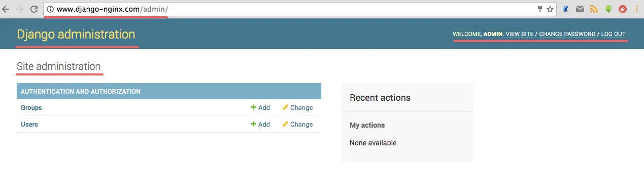
Task: Open the Django administration home link
Action: pyautogui.click(x=76, y=34)
